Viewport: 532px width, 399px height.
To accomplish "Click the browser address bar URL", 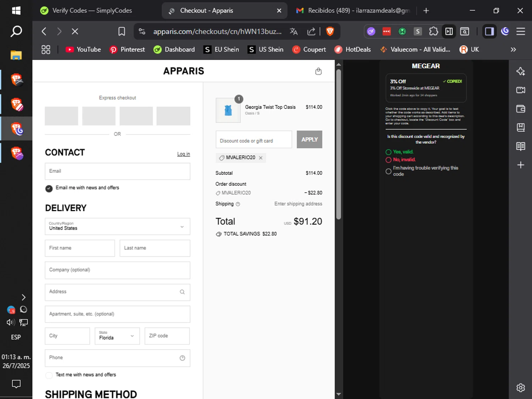I will pyautogui.click(x=217, y=32).
